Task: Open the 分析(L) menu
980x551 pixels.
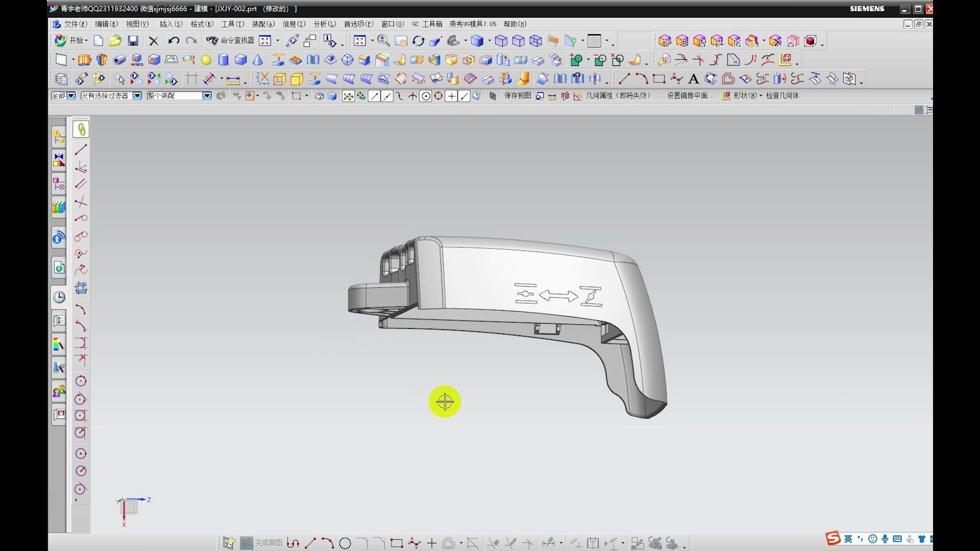Action: 325,24
